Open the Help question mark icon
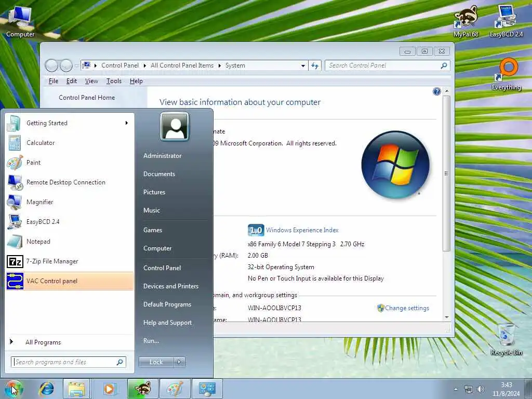The height and width of the screenshot is (399, 532). pos(436,91)
